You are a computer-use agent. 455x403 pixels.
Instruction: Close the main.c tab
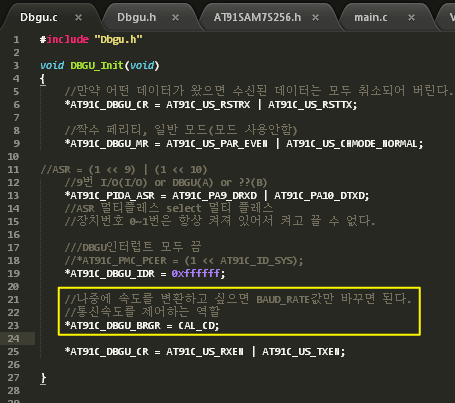click(x=411, y=17)
